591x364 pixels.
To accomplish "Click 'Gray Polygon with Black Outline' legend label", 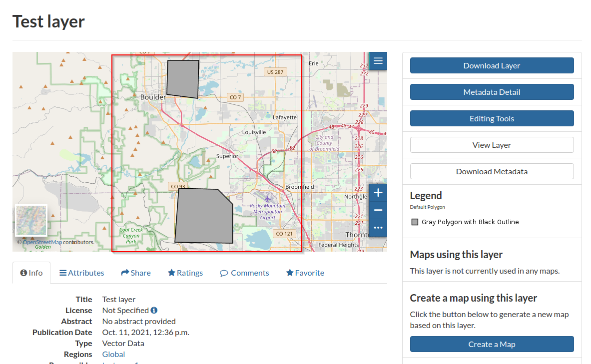I will pyautogui.click(x=470, y=222).
